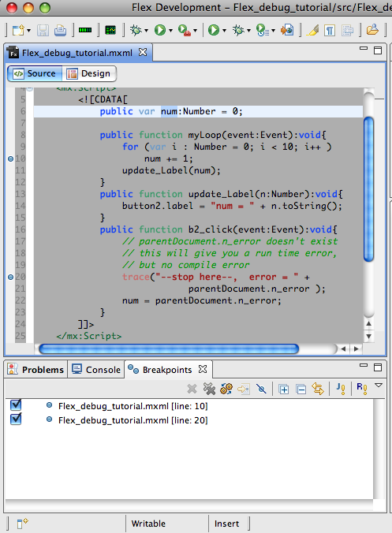Click Remove All Breakpoints double-X icon

[209, 389]
